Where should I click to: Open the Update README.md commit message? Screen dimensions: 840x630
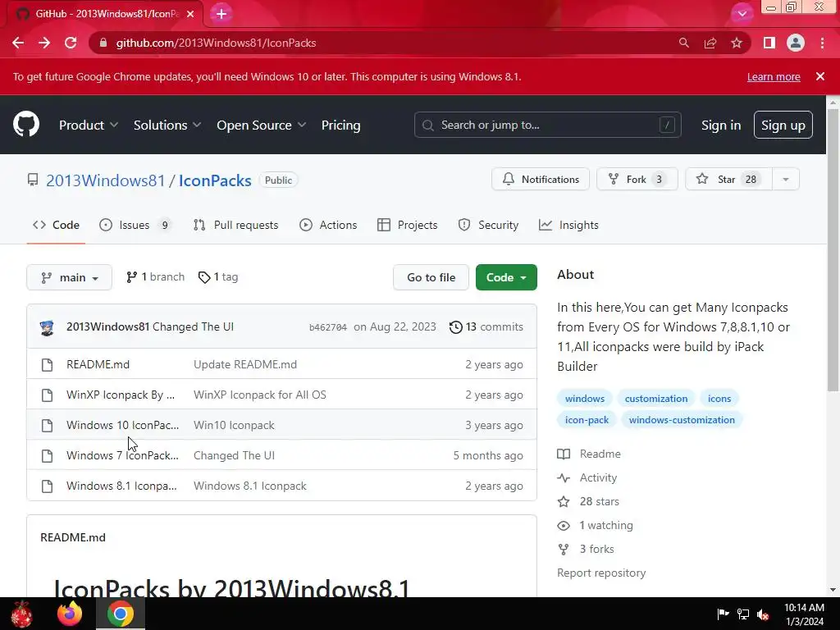tap(245, 364)
